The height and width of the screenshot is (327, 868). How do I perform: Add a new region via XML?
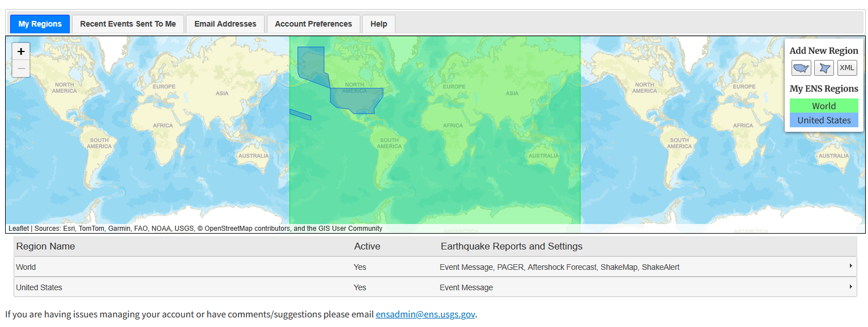click(847, 68)
